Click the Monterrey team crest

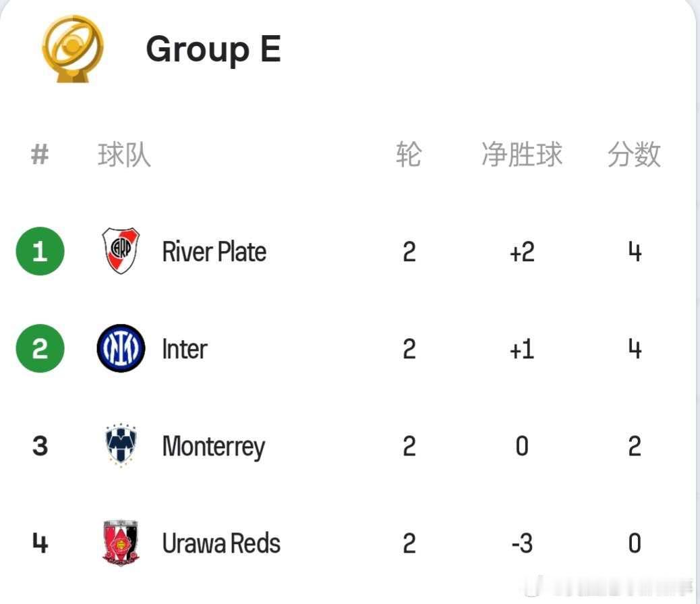(x=121, y=445)
